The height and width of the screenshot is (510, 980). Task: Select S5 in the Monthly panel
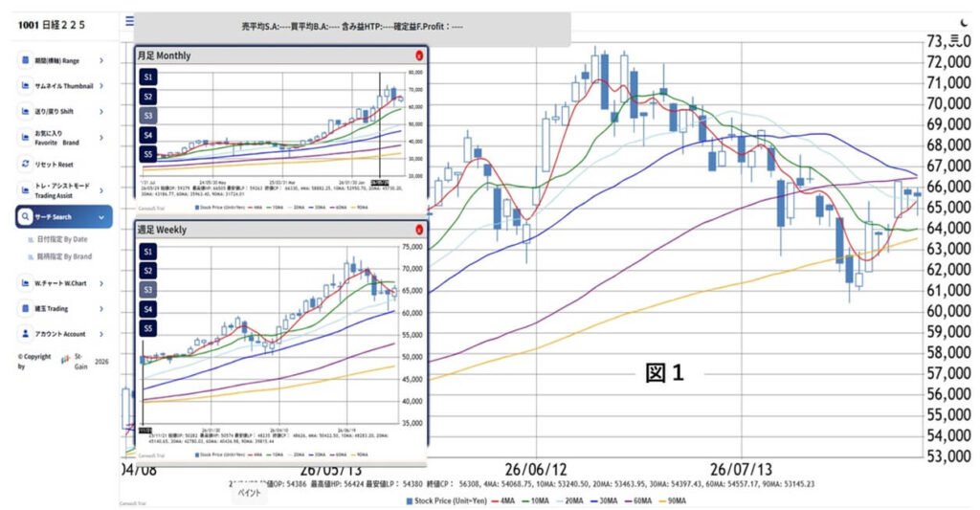point(148,154)
